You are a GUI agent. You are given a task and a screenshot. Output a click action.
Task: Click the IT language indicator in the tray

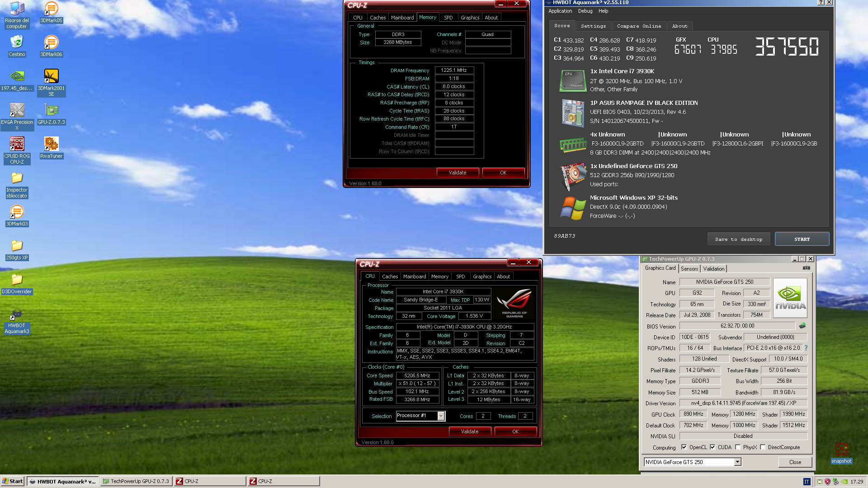tap(806, 482)
